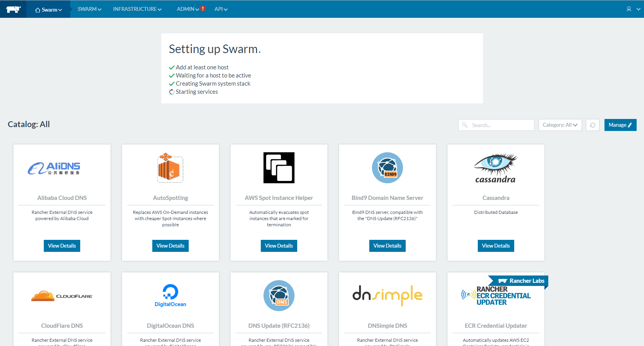Viewport: 644px width, 346px height.
Task: Click the red ADMIN alert icon
Action: pos(203,9)
